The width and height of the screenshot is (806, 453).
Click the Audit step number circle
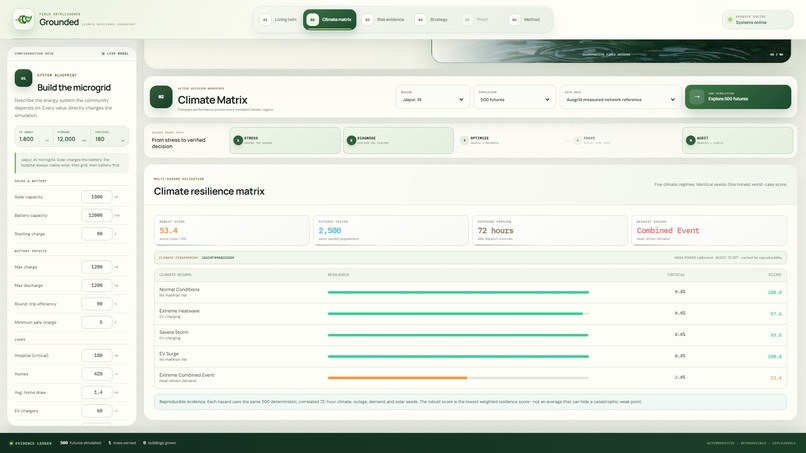click(690, 140)
